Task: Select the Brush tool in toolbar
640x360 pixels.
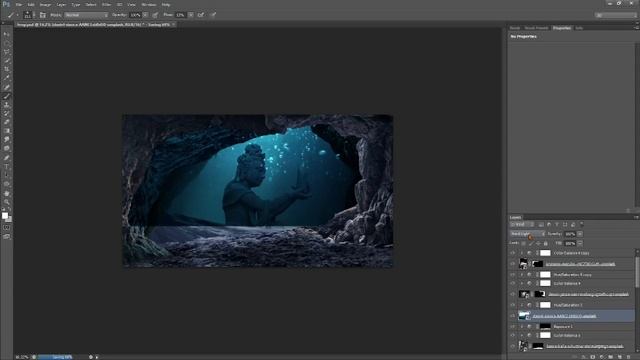Action: pos(7,96)
